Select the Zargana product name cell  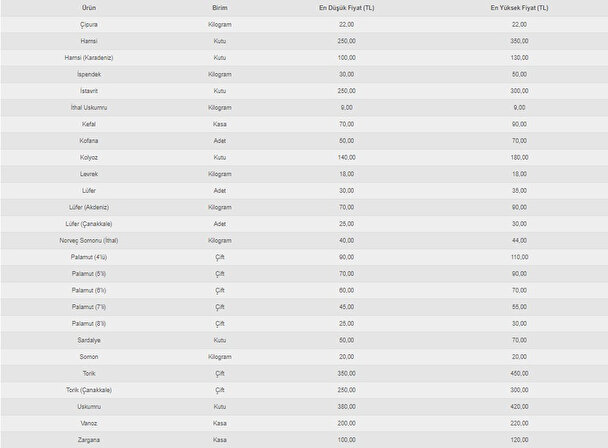(88, 440)
